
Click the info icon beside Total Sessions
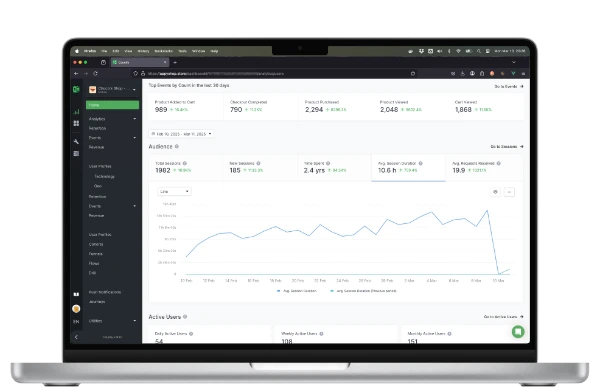pos(185,163)
